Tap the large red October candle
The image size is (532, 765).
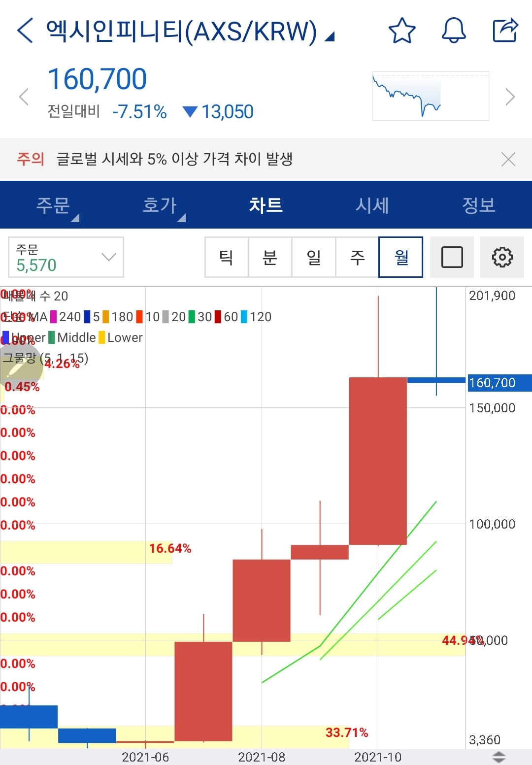pos(378,461)
